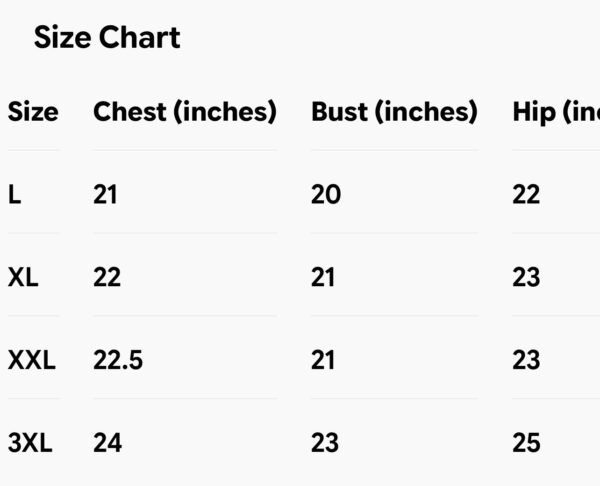
Task: Click the hip value 25 for 3XL
Action: pyautogui.click(x=526, y=443)
